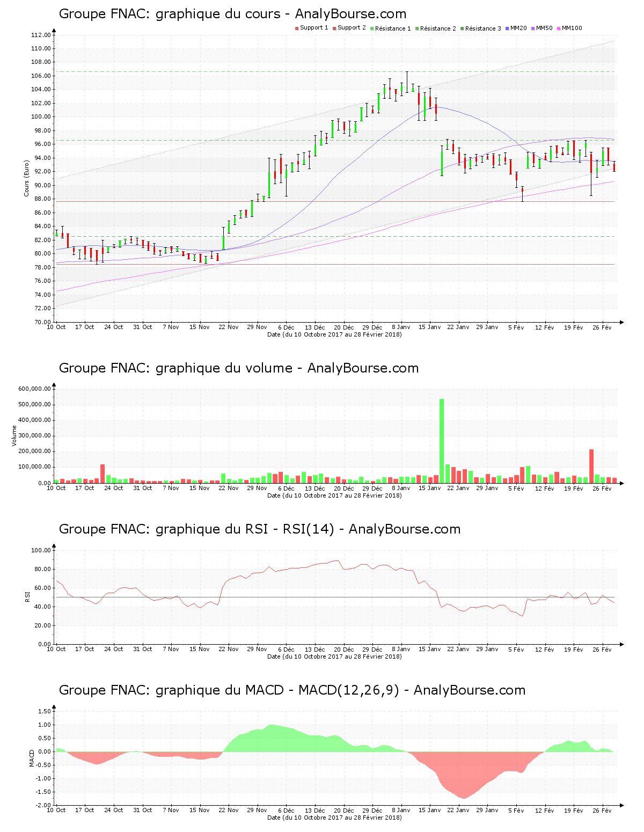Image resolution: width=644 pixels, height=832 pixels.
Task: Click the 600,000.00 volume axis tick
Action: pyautogui.click(x=35, y=389)
